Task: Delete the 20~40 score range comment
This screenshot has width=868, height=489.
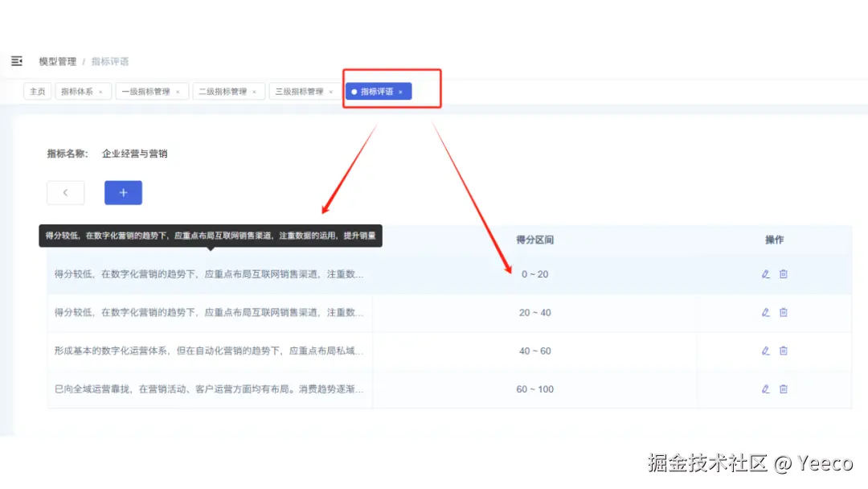Action: tap(784, 312)
